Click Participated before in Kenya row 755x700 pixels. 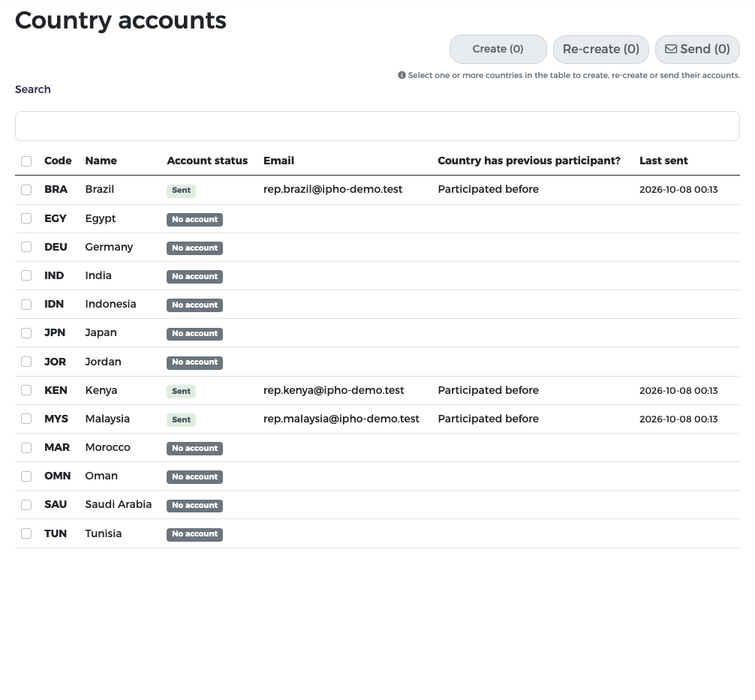(489, 390)
